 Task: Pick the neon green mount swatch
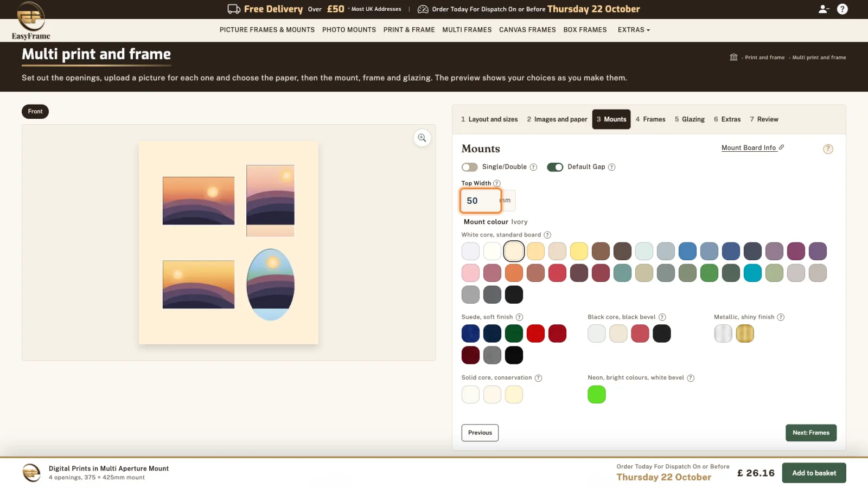tap(597, 395)
